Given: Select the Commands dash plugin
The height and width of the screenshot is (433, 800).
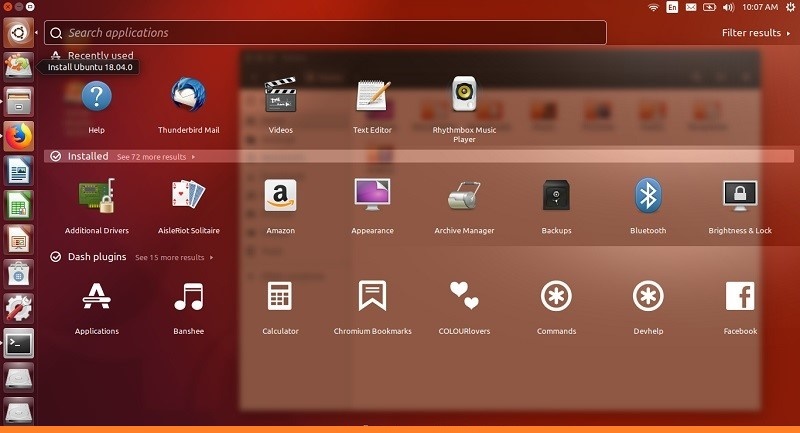Looking at the screenshot, I should point(556,296).
